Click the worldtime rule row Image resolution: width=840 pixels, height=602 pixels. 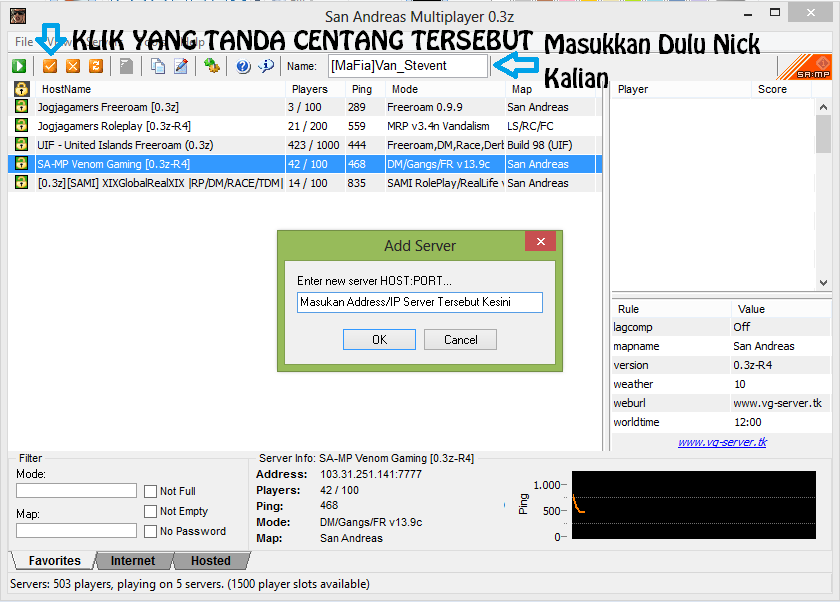point(721,422)
